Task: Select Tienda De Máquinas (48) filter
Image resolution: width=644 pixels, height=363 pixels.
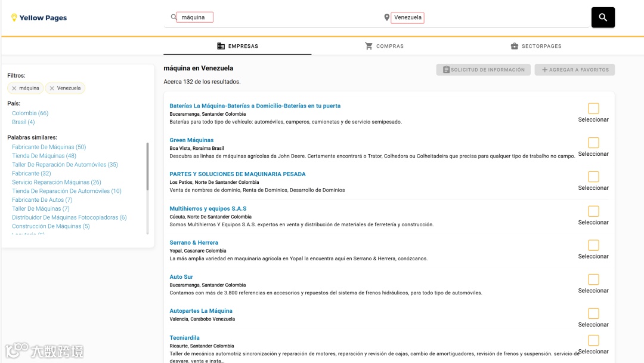Action: (x=44, y=156)
